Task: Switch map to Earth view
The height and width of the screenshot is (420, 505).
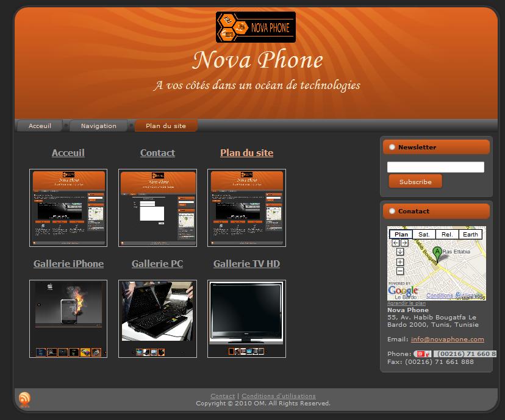Action: (470, 234)
